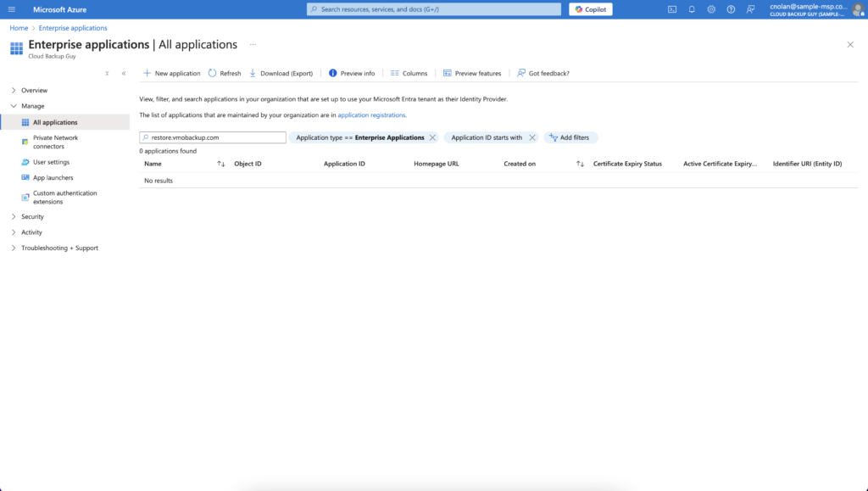Screen dimensions: 868x491
Task: Edit Application ID starts with filter
Action: coord(487,137)
